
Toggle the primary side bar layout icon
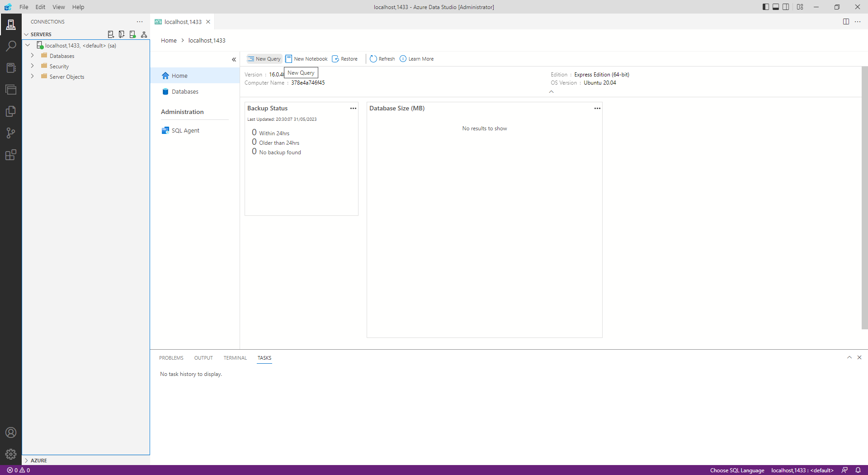tap(766, 7)
